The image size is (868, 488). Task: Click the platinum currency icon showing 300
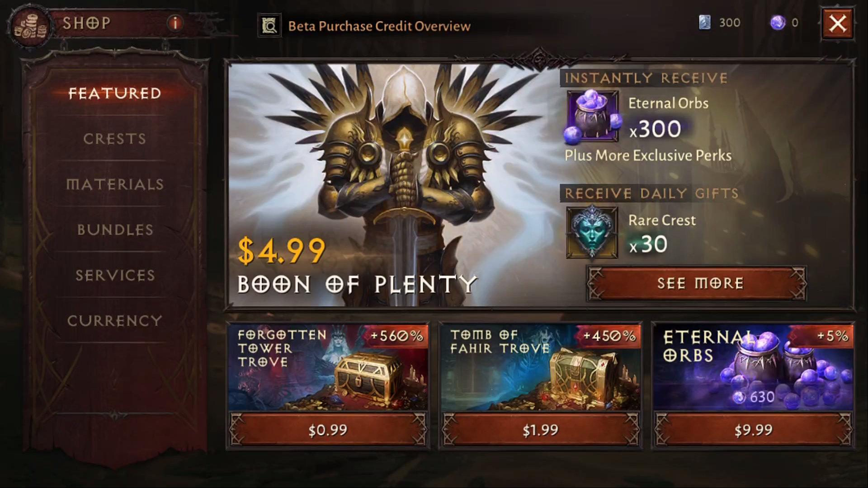click(x=705, y=22)
